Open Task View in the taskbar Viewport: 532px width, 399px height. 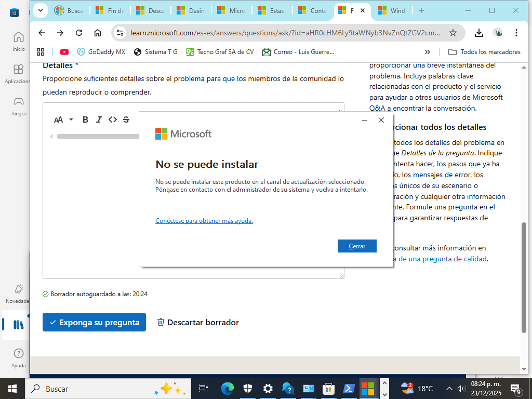point(203,389)
